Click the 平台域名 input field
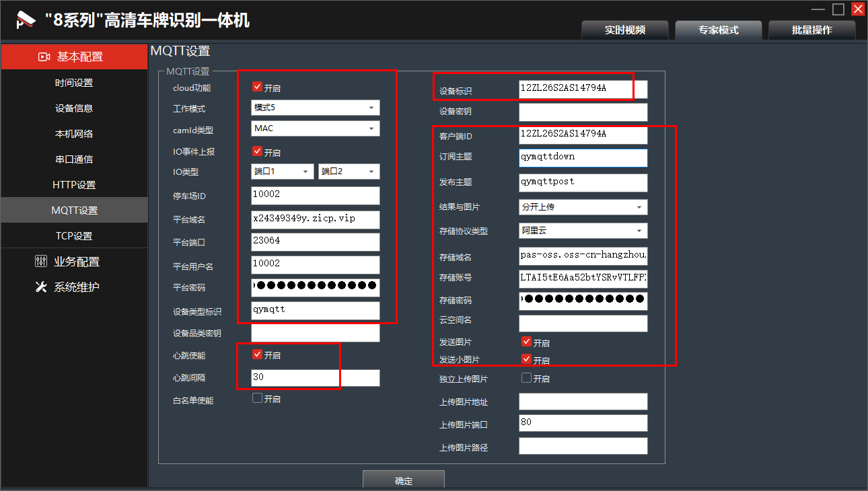This screenshot has height=491, width=868. pos(316,220)
